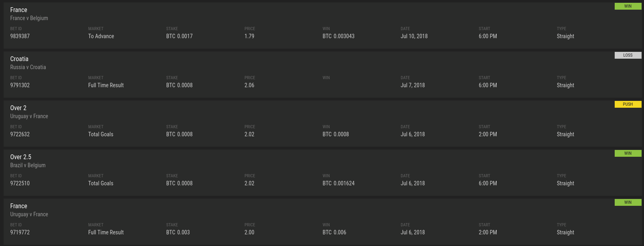Click the WIN badge on bet 9719772
Screen dimensions: 644x246
pyautogui.click(x=628, y=203)
